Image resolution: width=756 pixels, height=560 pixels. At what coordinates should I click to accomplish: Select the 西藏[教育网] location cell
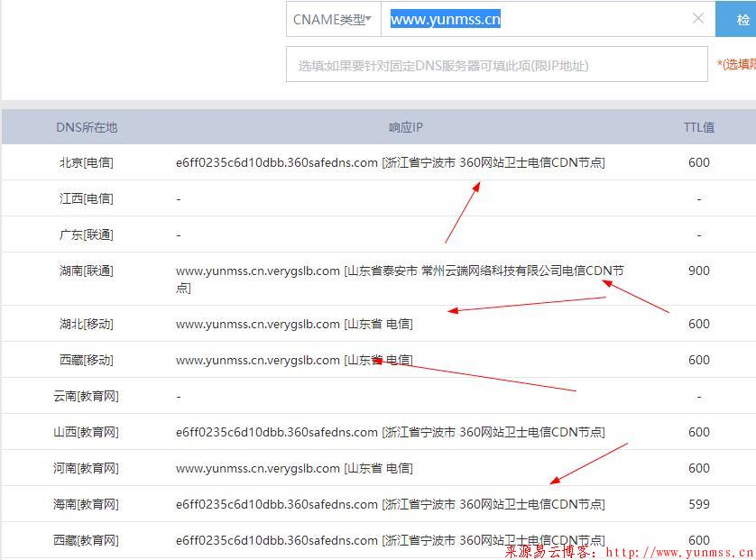(87, 541)
